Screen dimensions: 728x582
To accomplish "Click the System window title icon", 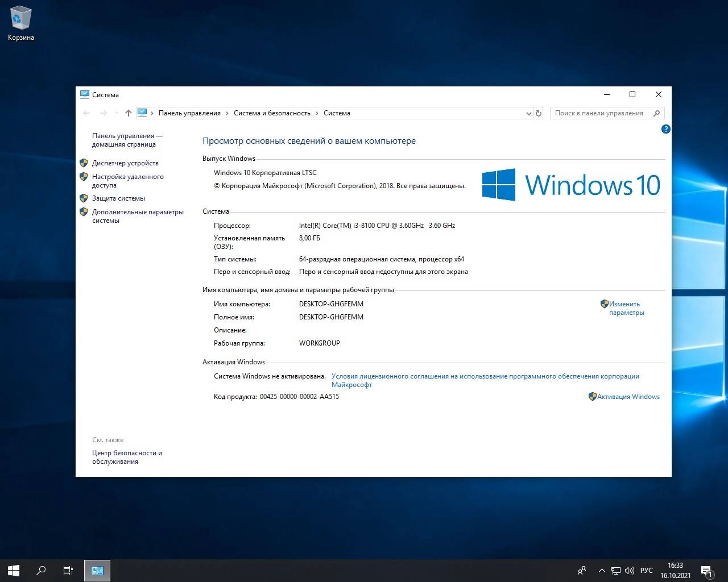I will click(x=85, y=94).
